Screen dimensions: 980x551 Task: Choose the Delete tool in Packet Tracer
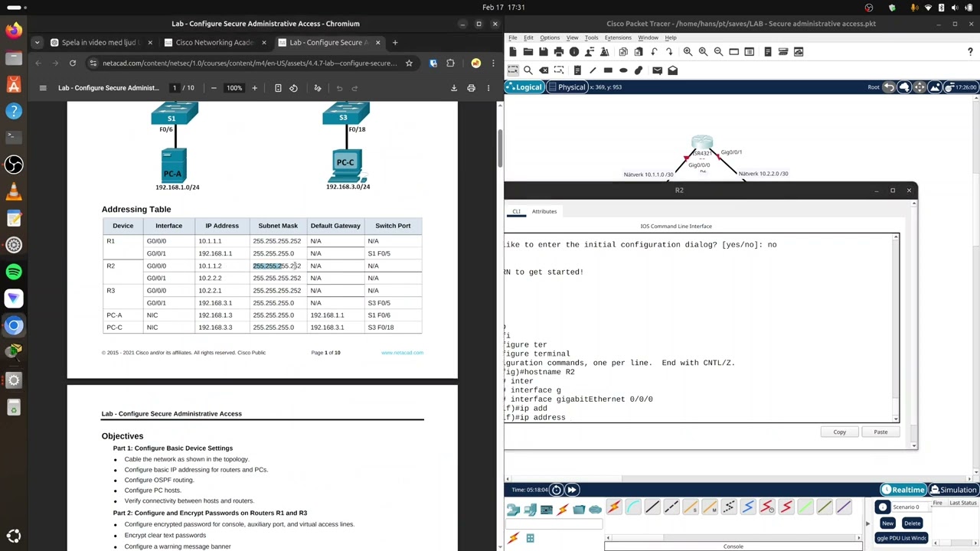544,70
